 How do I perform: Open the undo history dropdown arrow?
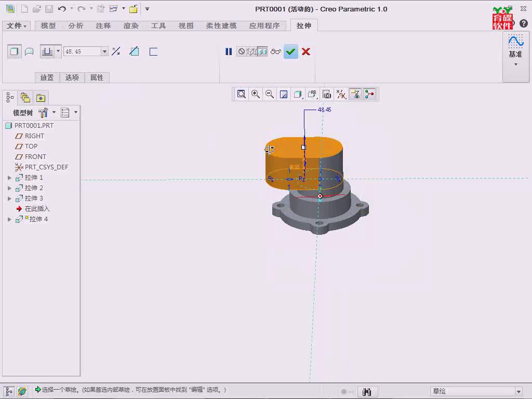pos(72,9)
